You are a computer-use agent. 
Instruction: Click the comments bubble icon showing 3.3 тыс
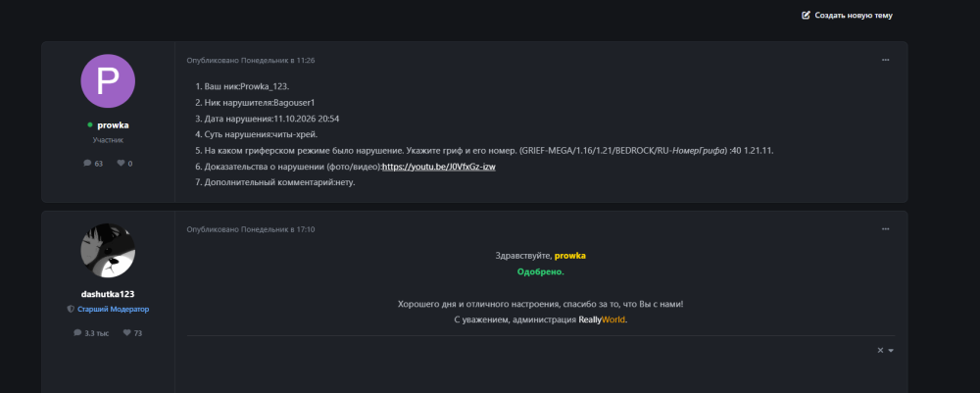77,333
